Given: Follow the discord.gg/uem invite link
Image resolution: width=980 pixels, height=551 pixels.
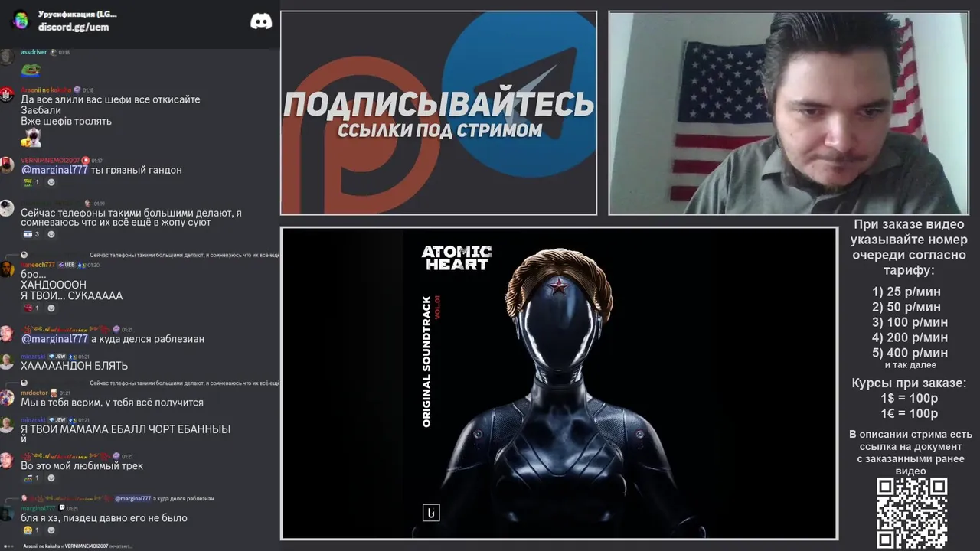Looking at the screenshot, I should 73,27.
